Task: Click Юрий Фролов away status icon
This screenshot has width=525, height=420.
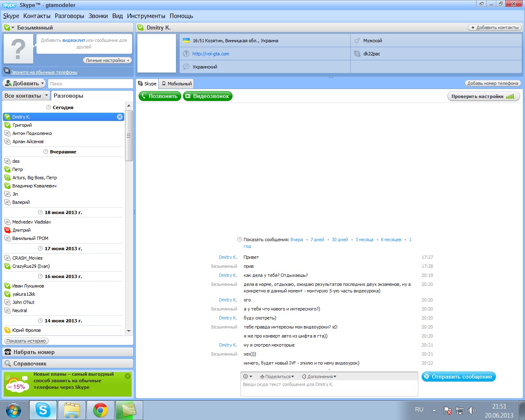Action: click(x=7, y=330)
